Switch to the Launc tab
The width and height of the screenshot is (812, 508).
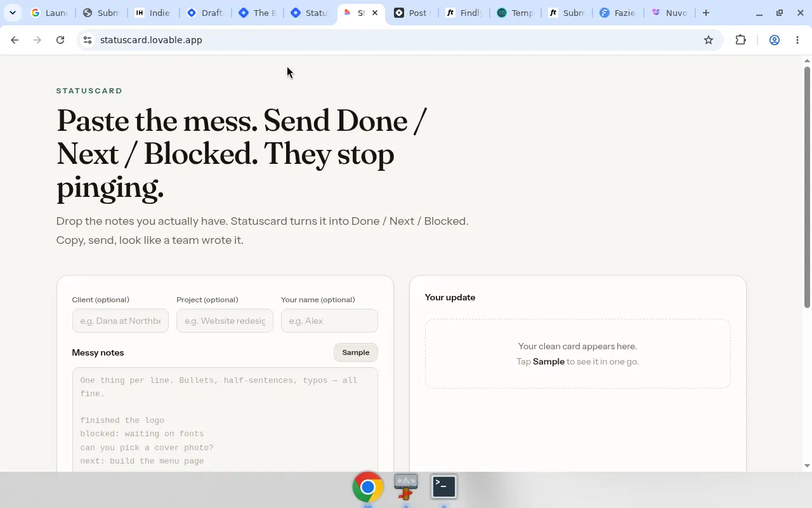[x=49, y=13]
